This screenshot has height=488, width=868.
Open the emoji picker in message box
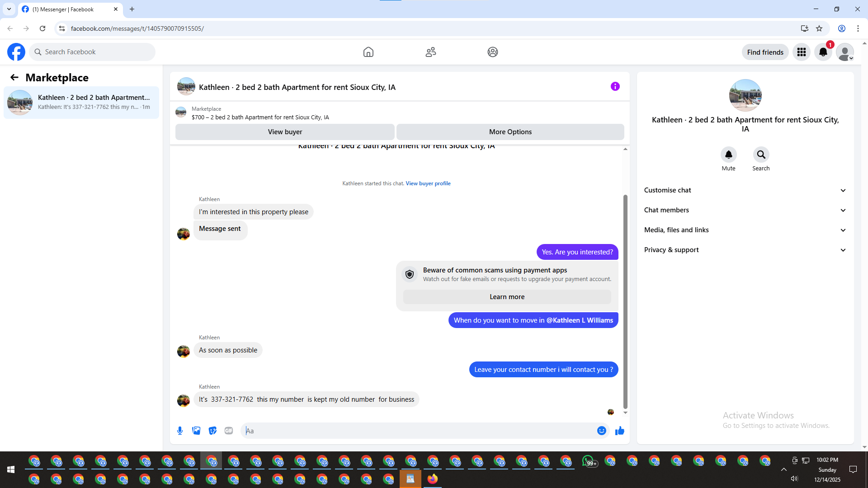pyautogui.click(x=601, y=431)
